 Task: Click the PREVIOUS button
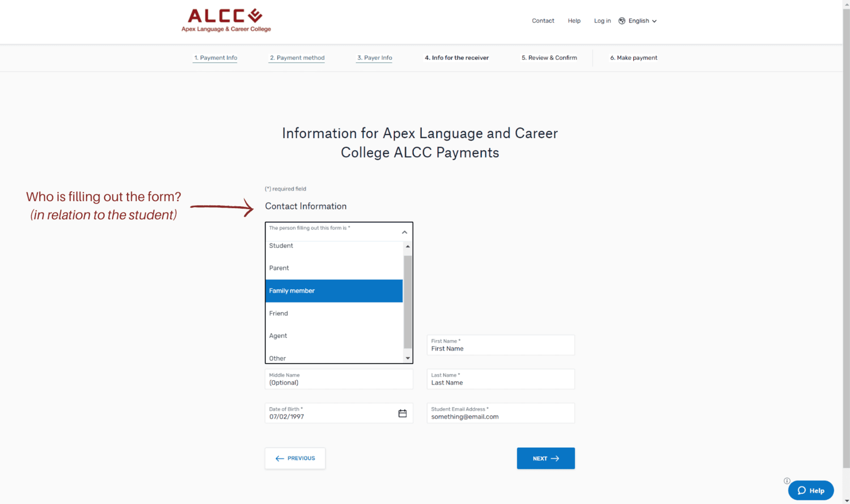[295, 458]
